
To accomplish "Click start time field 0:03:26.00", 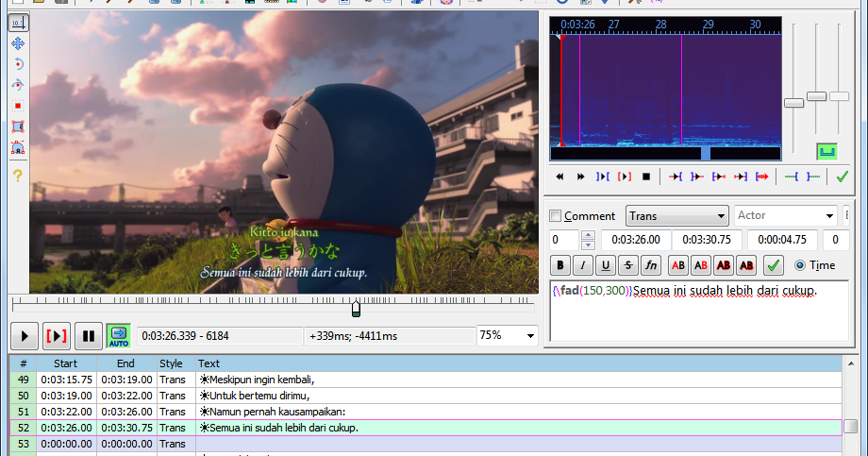I will click(636, 240).
